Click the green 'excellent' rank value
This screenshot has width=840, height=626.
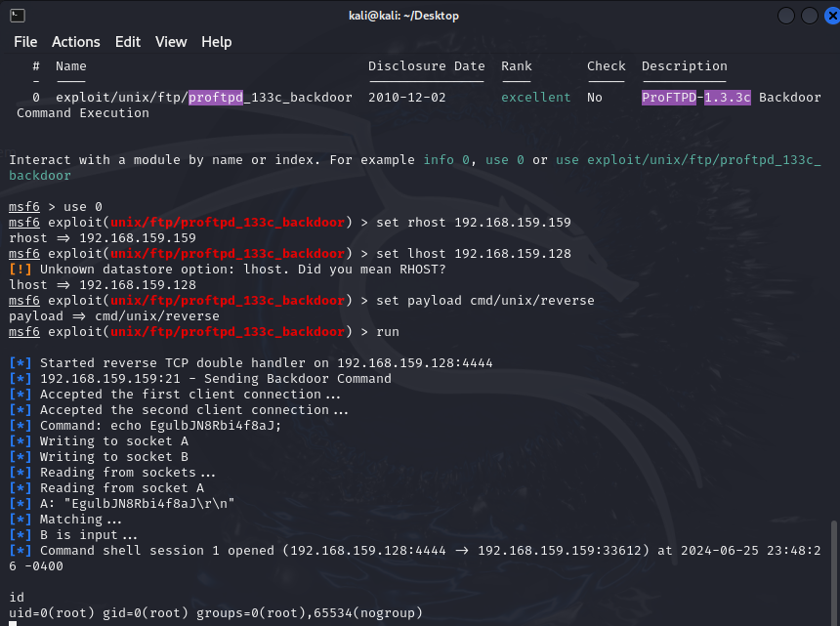pyautogui.click(x=535, y=98)
